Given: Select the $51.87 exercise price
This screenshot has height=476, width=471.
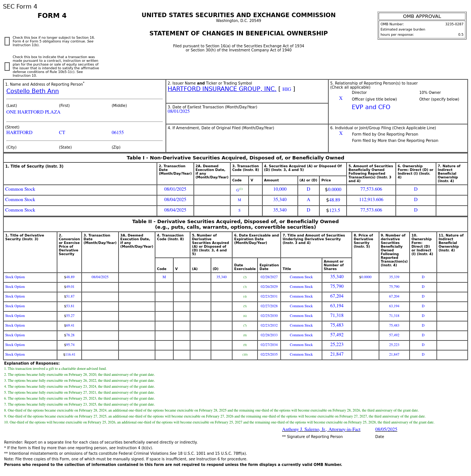Looking at the screenshot, I should pos(69,296).
